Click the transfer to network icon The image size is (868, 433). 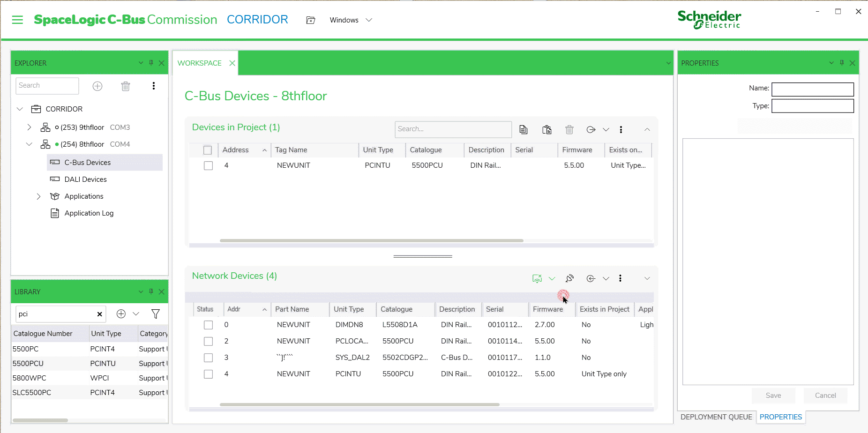point(591,129)
